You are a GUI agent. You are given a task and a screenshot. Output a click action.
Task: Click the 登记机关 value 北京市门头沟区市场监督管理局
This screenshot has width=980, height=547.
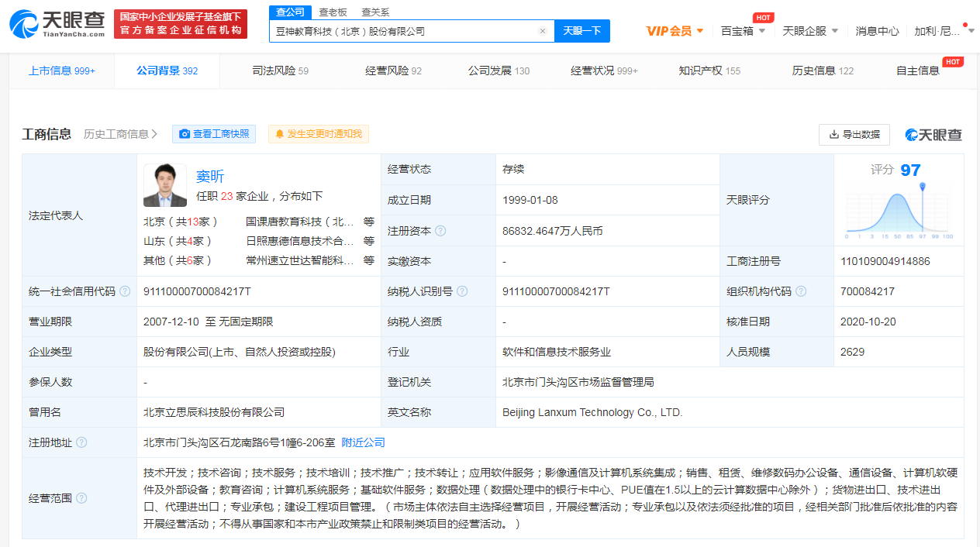click(578, 382)
